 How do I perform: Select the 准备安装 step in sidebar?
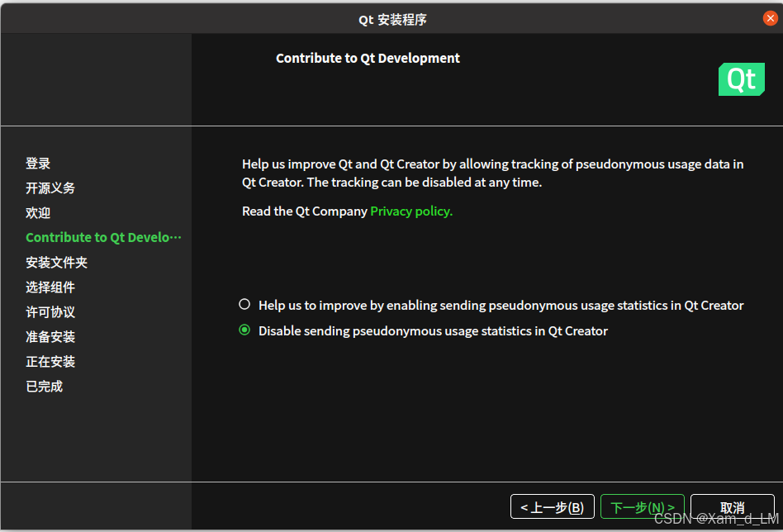(x=50, y=337)
